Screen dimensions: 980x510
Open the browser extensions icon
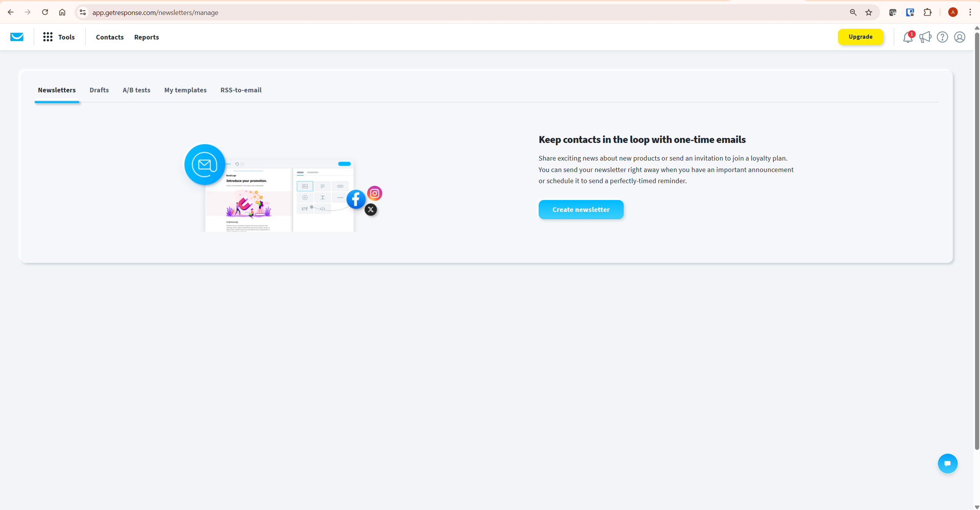point(928,12)
